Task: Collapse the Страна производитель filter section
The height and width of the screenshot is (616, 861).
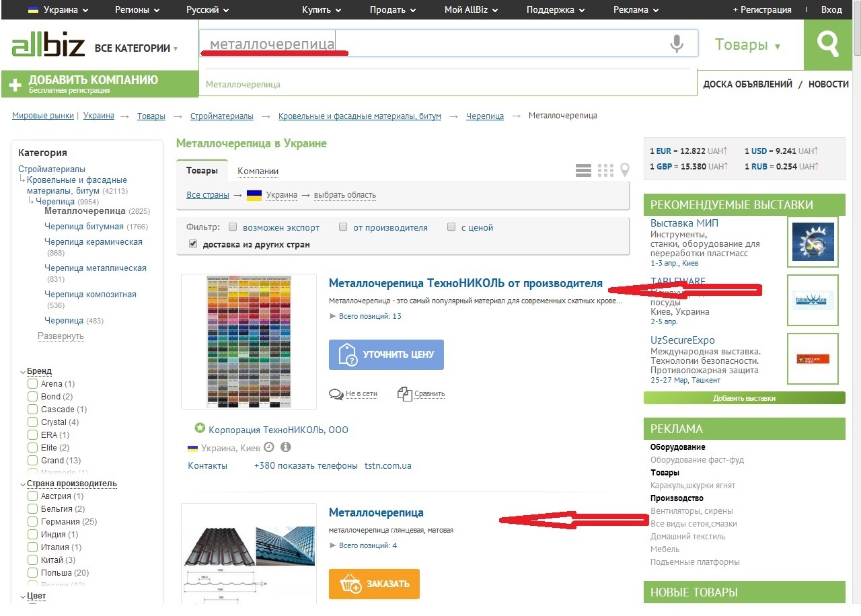Action: pos(69,484)
